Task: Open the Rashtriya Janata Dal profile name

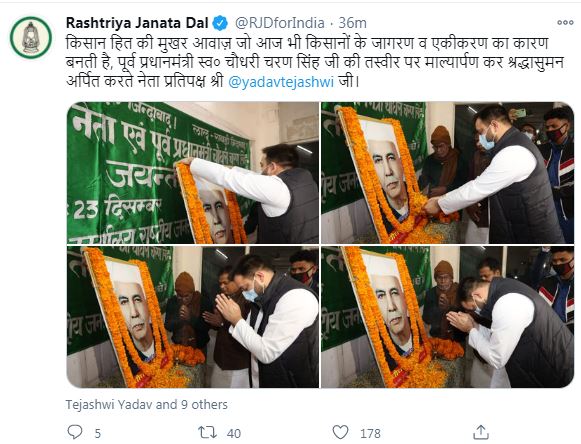Action: (137, 23)
